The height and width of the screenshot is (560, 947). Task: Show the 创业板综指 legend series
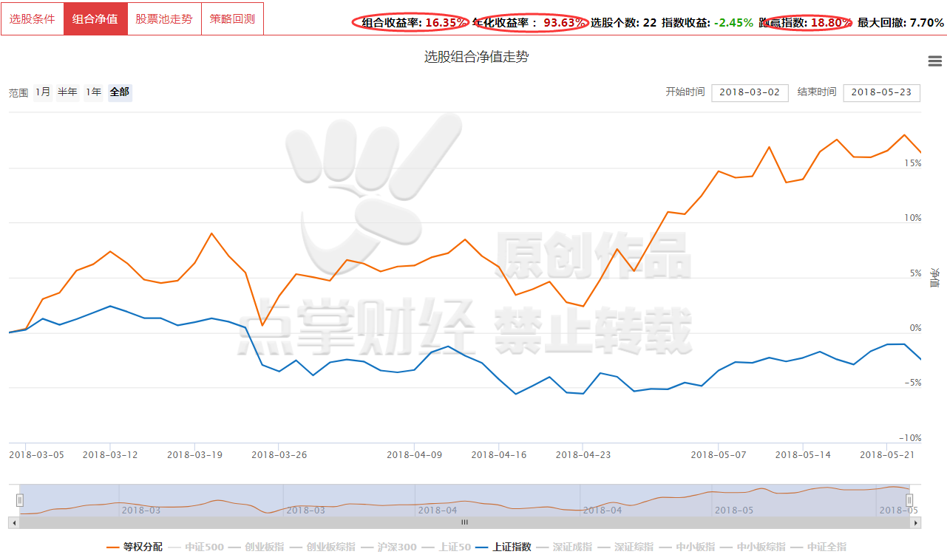point(322,547)
